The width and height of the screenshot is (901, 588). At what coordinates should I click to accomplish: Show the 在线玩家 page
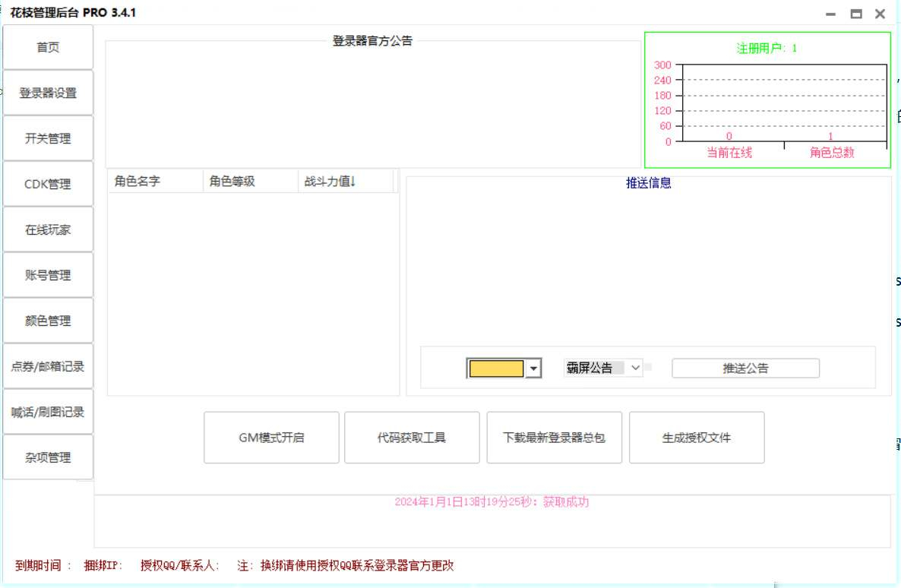click(x=48, y=229)
